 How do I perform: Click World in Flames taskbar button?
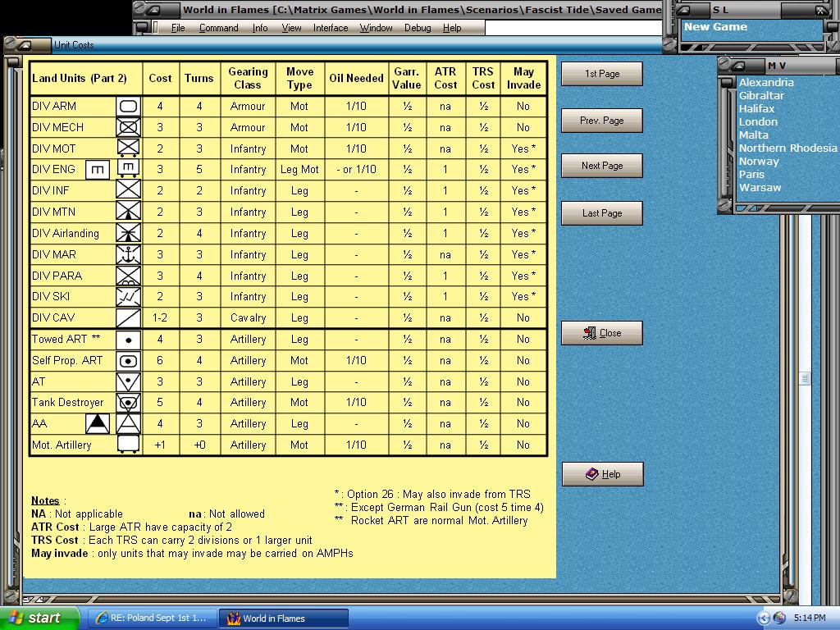tap(283, 619)
